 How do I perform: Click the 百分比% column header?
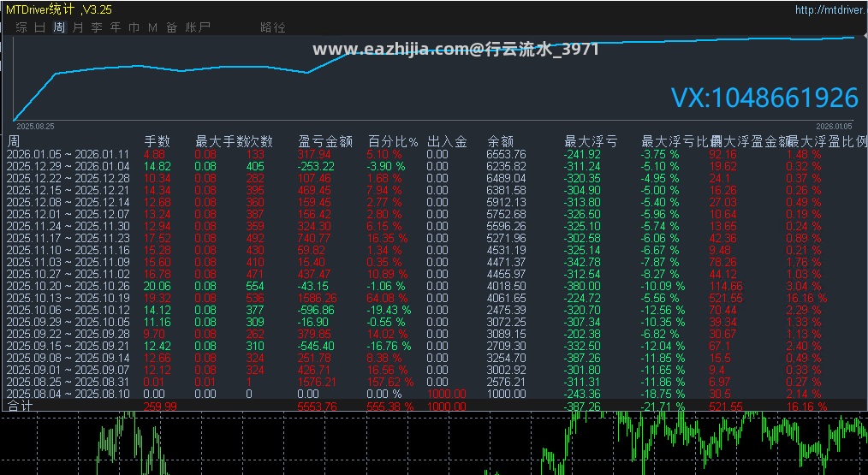coord(392,142)
